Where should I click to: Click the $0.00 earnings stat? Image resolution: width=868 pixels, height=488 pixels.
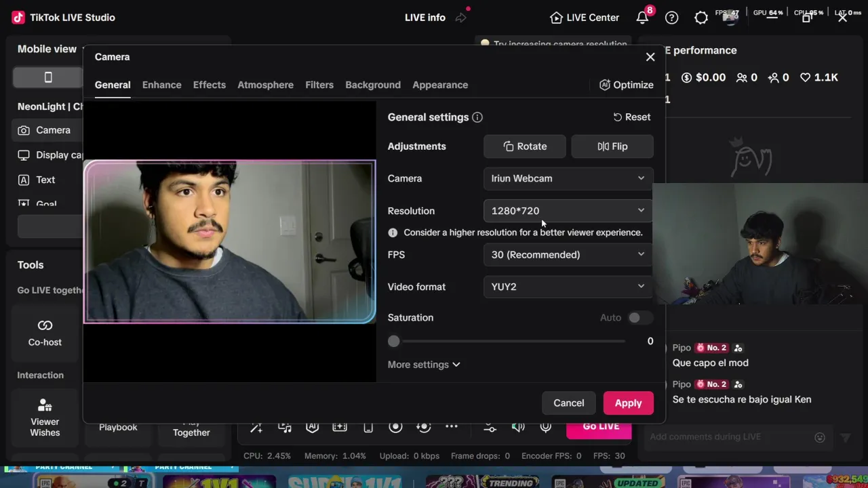[x=703, y=77]
